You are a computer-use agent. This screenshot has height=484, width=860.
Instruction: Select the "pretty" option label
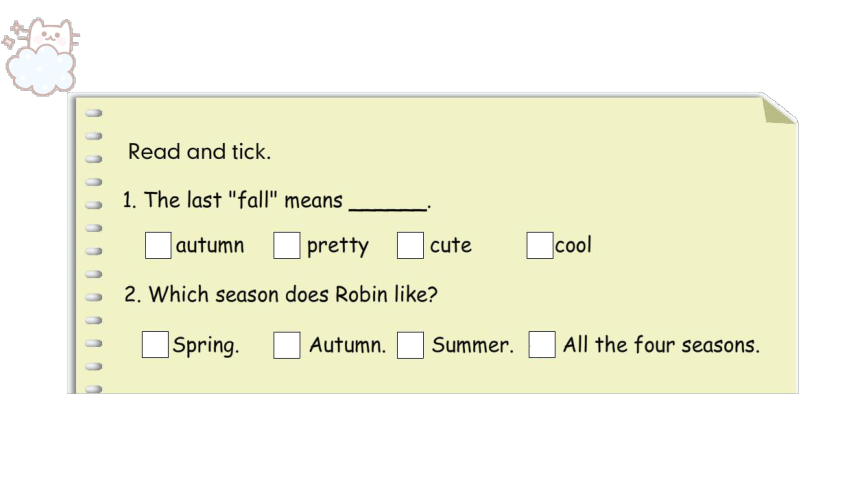(x=338, y=246)
